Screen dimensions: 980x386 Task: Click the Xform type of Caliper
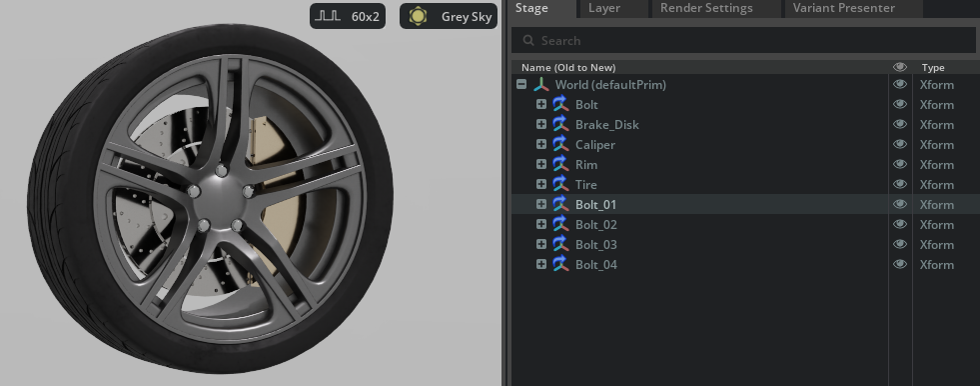[936, 145]
